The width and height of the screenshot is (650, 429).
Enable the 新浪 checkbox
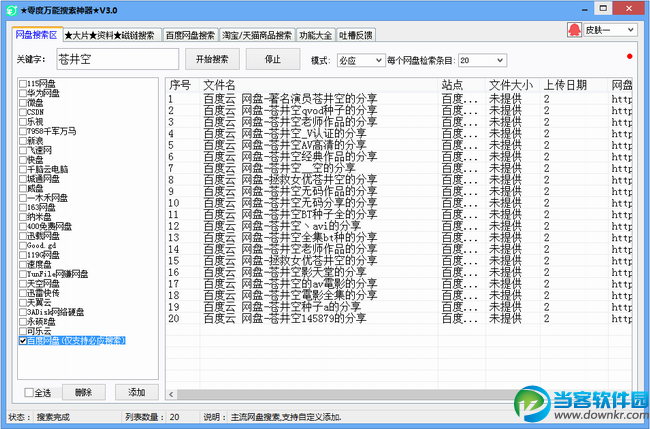pyautogui.click(x=23, y=141)
